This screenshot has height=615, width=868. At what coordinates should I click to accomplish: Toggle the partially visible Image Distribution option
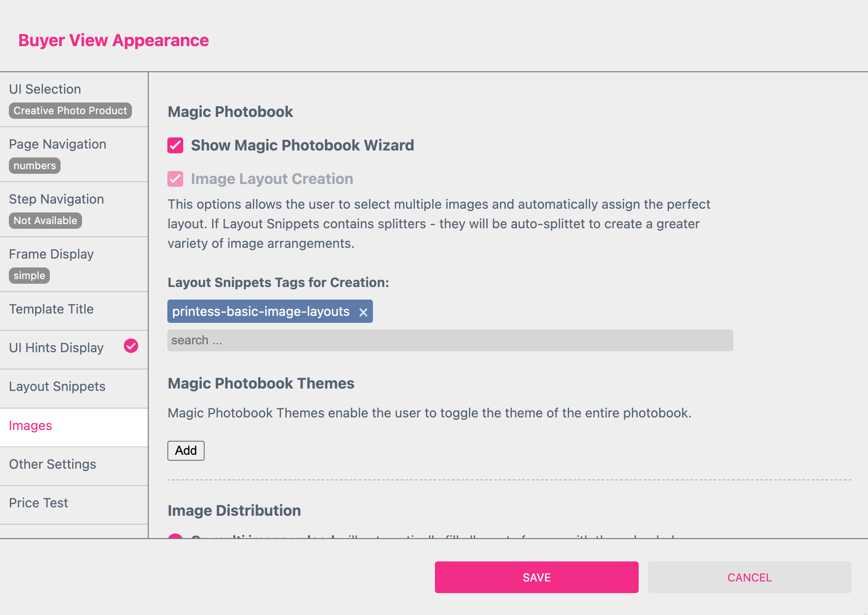[x=175, y=536]
